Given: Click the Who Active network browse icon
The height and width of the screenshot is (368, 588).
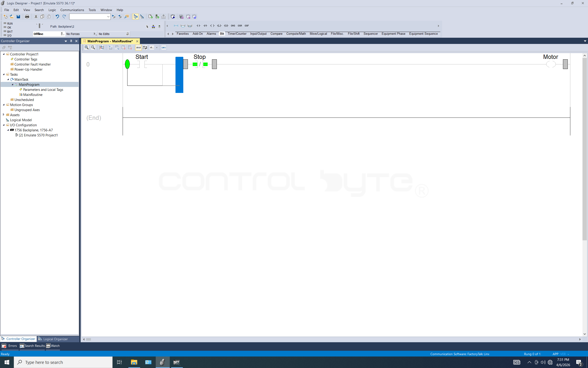Looking at the screenshot, I should 153,26.
